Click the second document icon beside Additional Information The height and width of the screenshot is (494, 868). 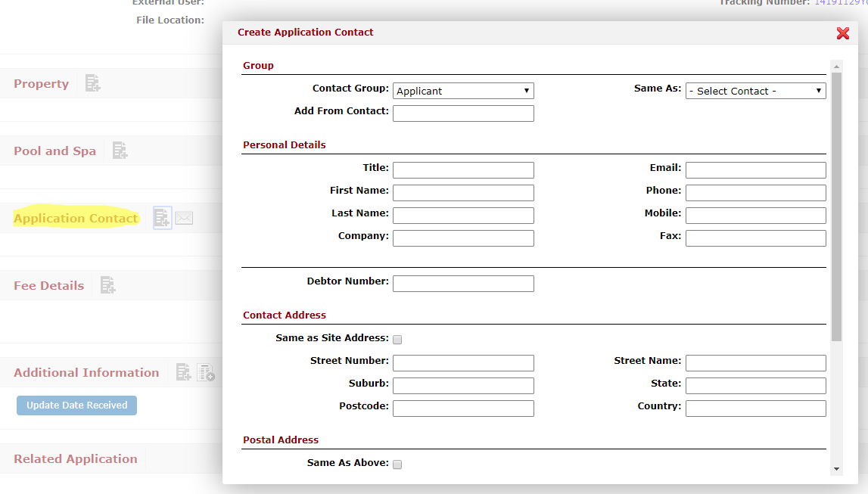pos(206,372)
